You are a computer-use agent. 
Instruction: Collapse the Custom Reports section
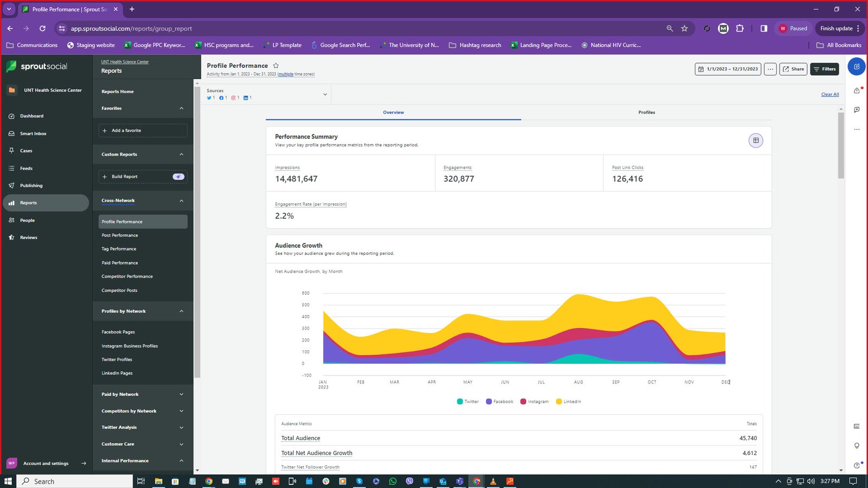(181, 155)
